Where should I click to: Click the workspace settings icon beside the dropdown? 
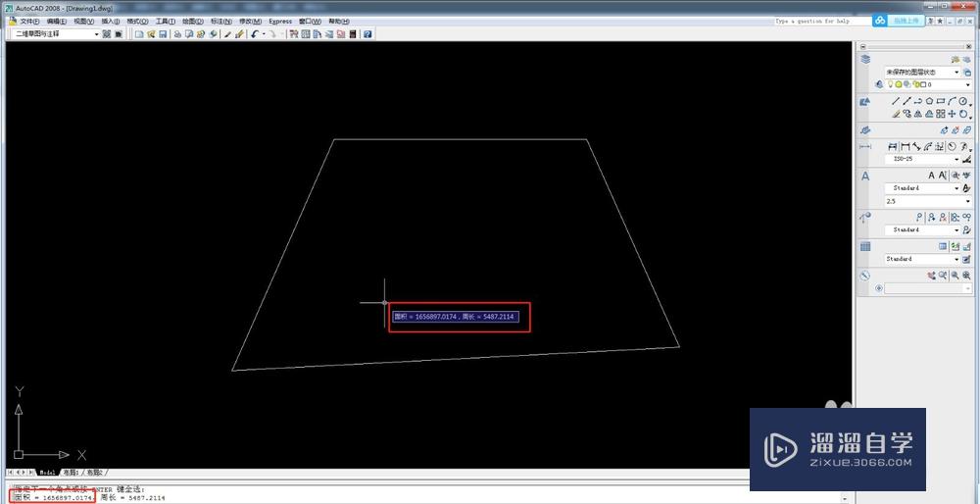tap(107, 33)
